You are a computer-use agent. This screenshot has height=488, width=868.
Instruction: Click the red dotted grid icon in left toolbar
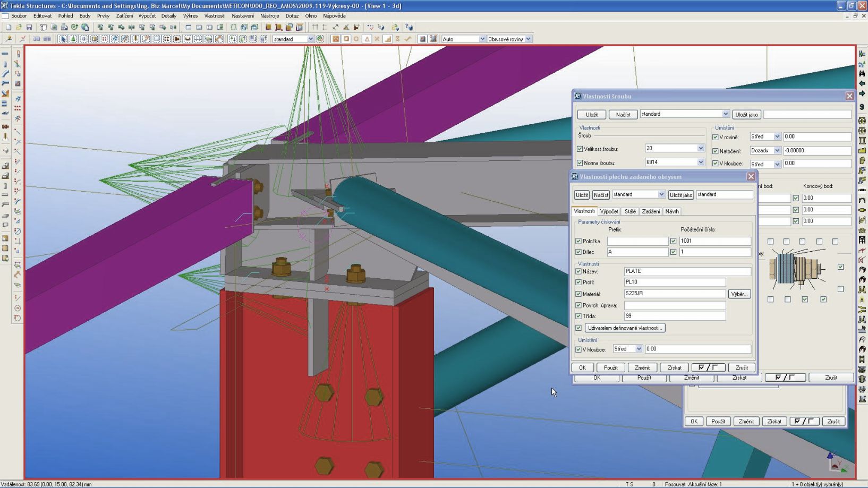pyautogui.click(x=18, y=108)
